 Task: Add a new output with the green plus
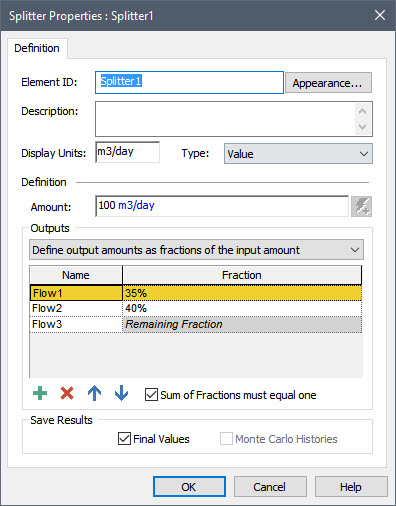point(40,393)
